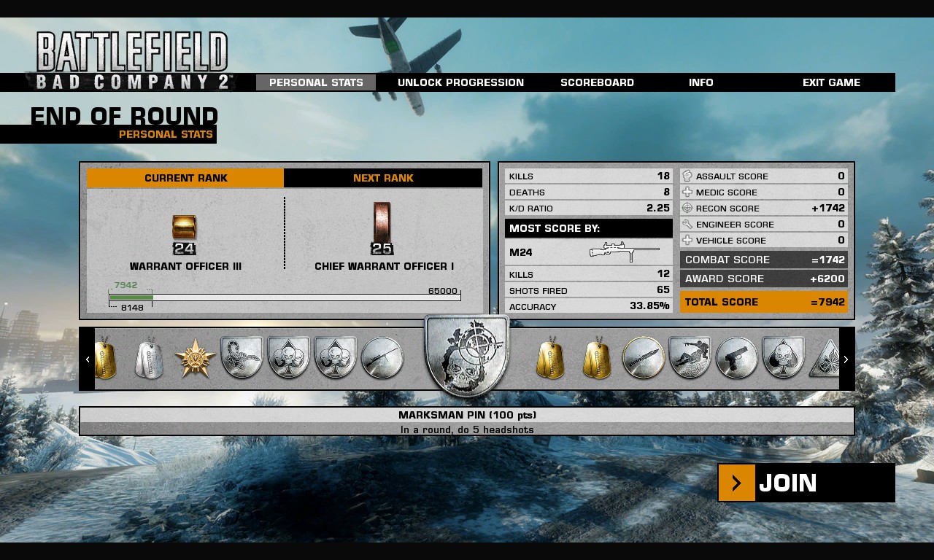The image size is (934, 560).
Task: Click the Recon Score crosshair icon
Action: tap(687, 208)
